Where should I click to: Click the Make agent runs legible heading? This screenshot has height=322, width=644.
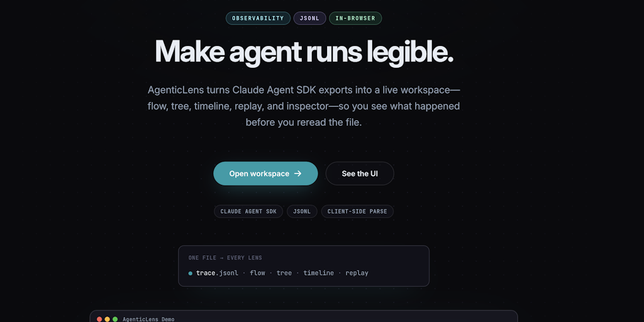click(304, 52)
